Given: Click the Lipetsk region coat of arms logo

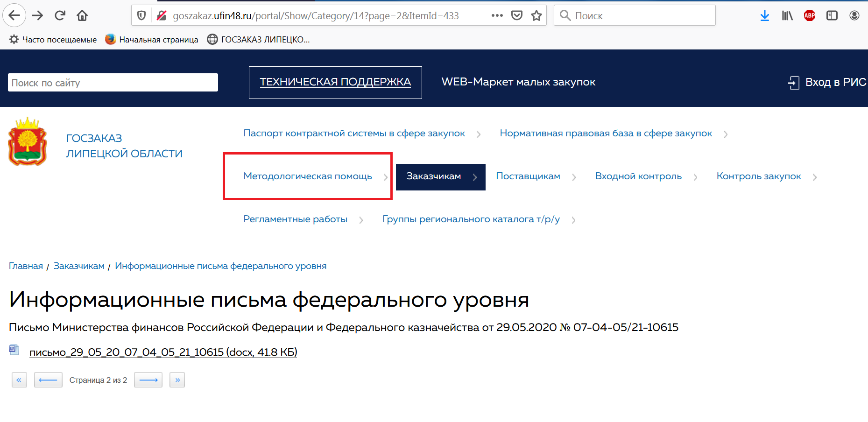Looking at the screenshot, I should (28, 141).
